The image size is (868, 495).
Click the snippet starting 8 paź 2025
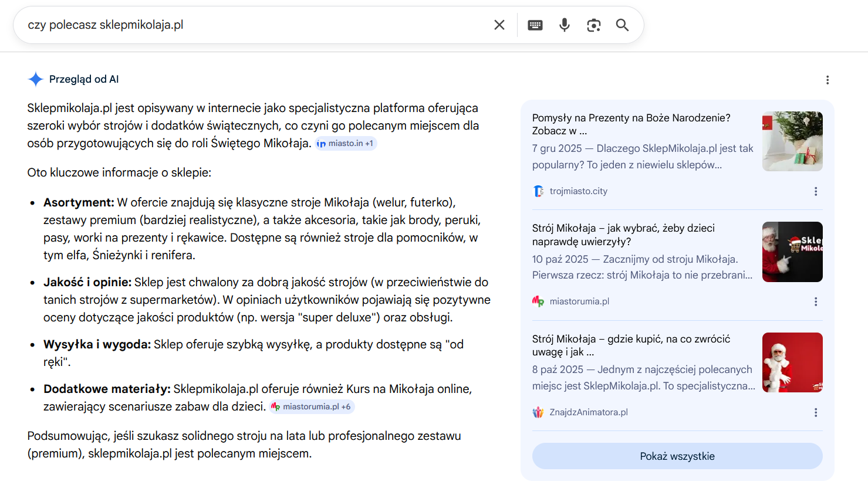[644, 378]
